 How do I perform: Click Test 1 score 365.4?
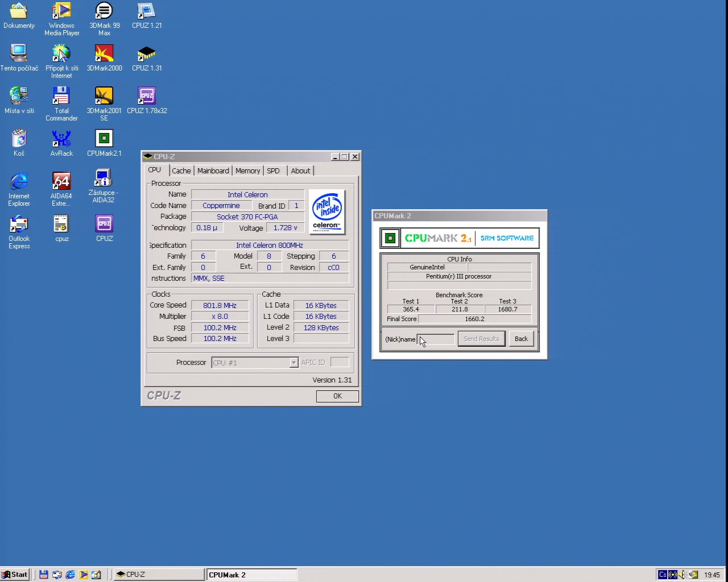411,309
